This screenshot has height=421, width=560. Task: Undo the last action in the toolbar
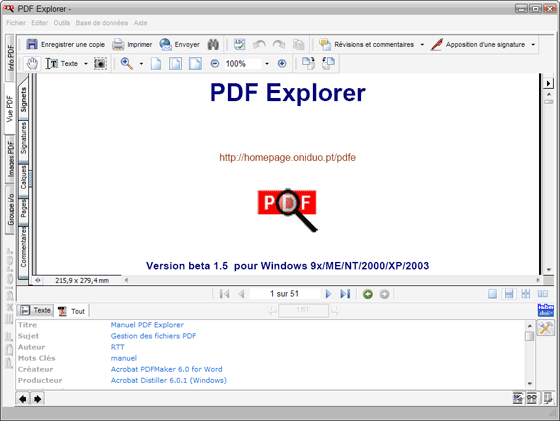point(259,44)
